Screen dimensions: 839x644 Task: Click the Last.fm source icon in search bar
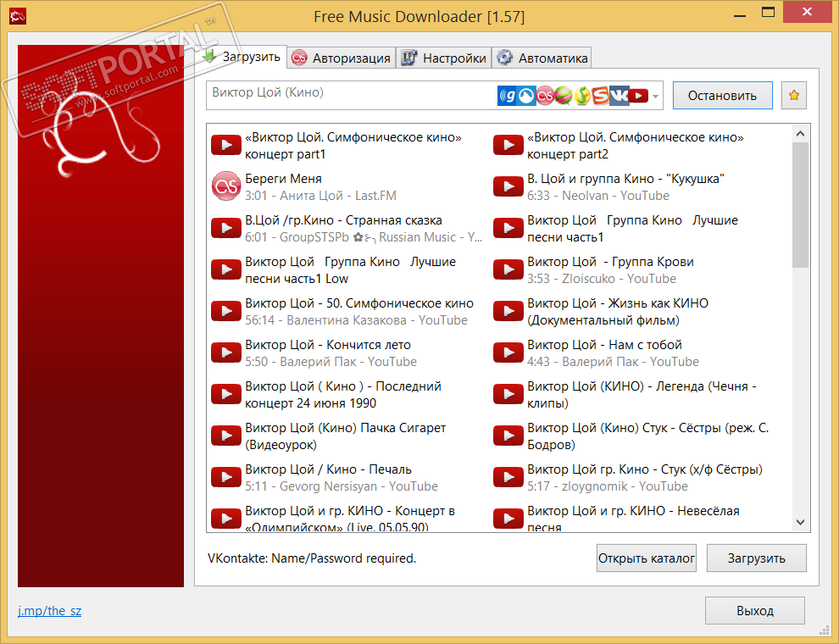click(x=545, y=96)
